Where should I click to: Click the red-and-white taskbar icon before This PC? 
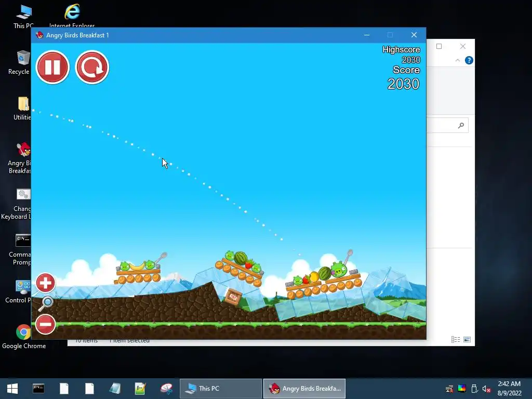pos(166,389)
